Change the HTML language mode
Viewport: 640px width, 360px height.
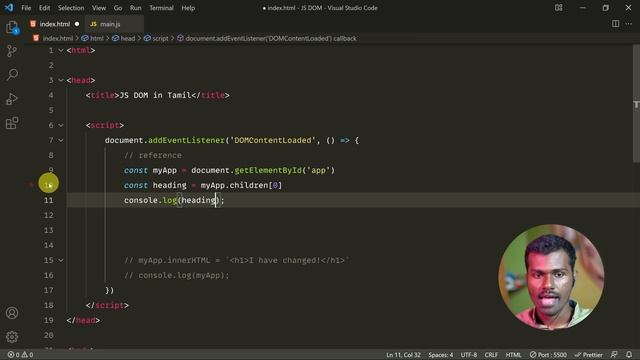513,355
